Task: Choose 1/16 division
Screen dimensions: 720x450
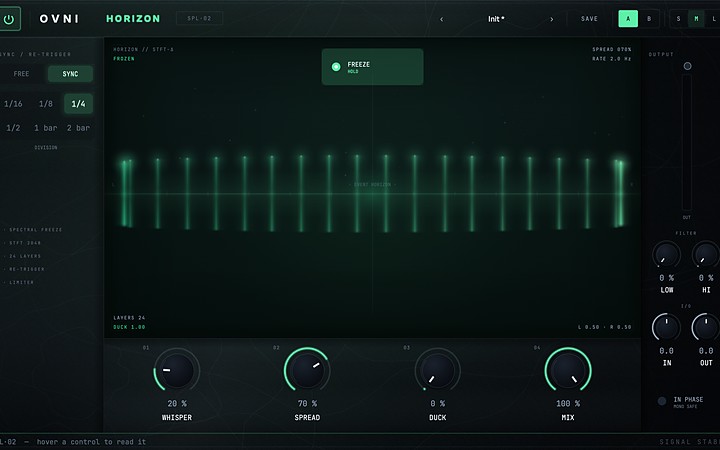Action: pyautogui.click(x=13, y=104)
